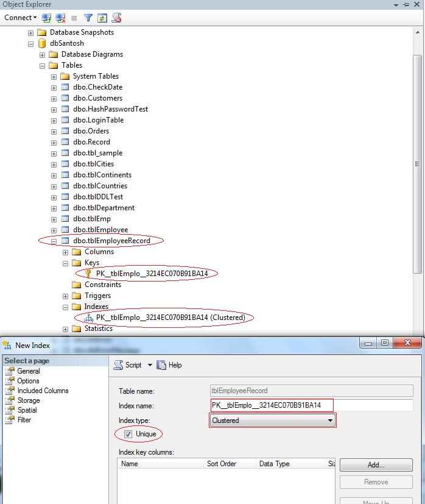425x504 pixels.
Task: Select primary key icon under Keys
Action: (x=88, y=274)
